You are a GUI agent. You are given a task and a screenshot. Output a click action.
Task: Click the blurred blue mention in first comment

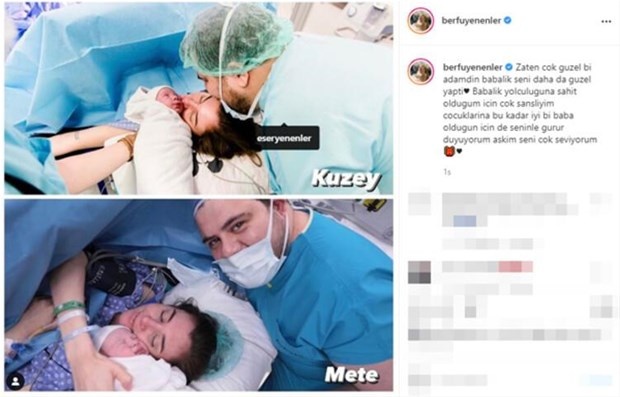point(465,221)
